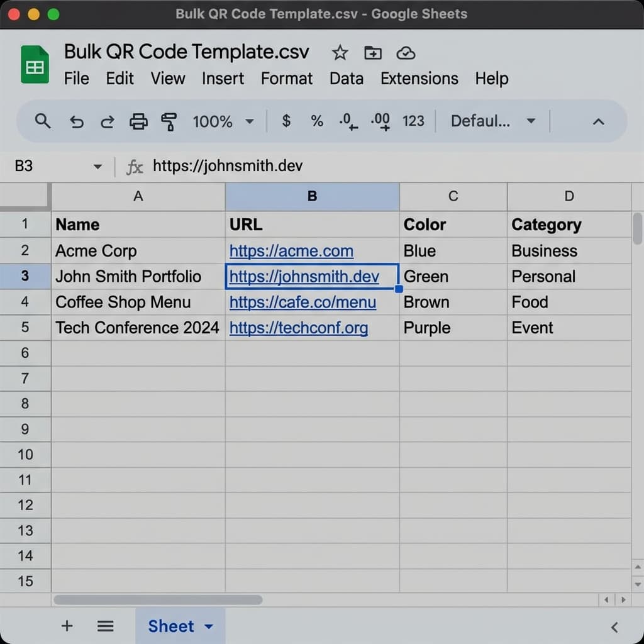Follow the https://acme.com link
This screenshot has height=644, width=644.
click(291, 251)
